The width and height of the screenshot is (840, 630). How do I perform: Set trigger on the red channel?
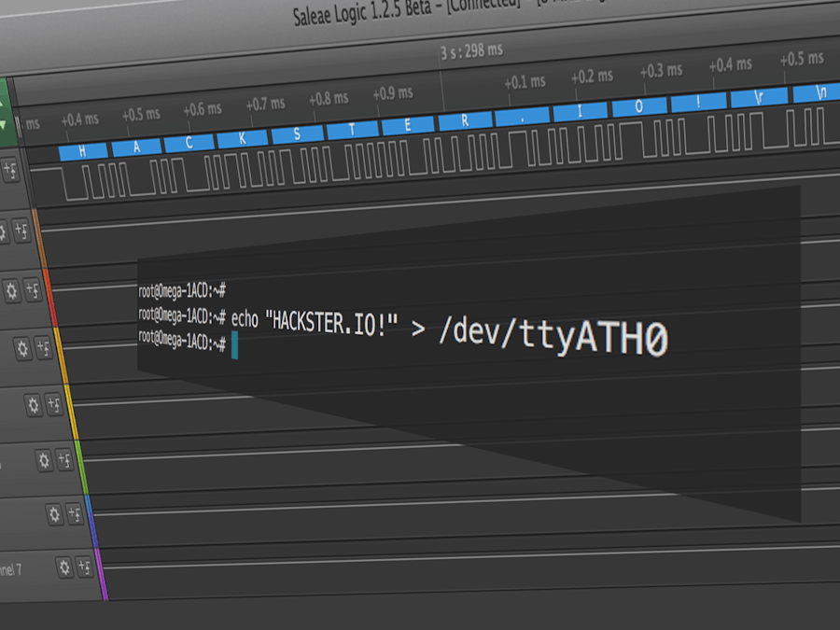[x=33, y=290]
